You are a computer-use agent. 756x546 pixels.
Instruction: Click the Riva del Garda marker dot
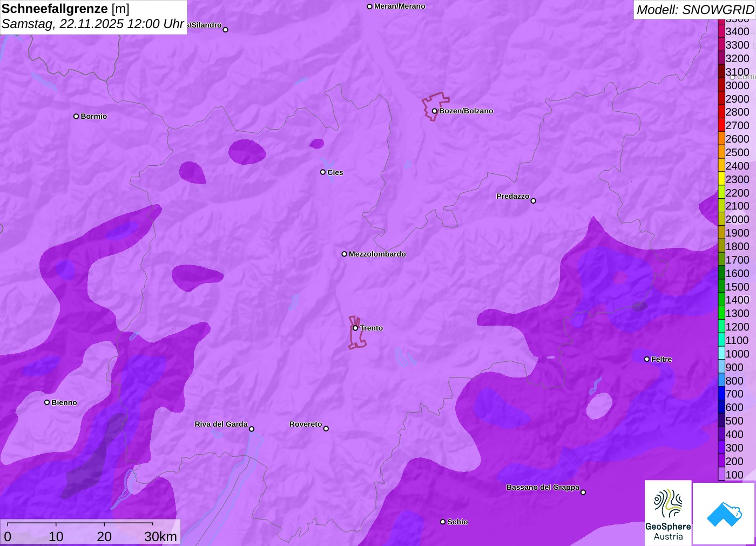coord(252,429)
